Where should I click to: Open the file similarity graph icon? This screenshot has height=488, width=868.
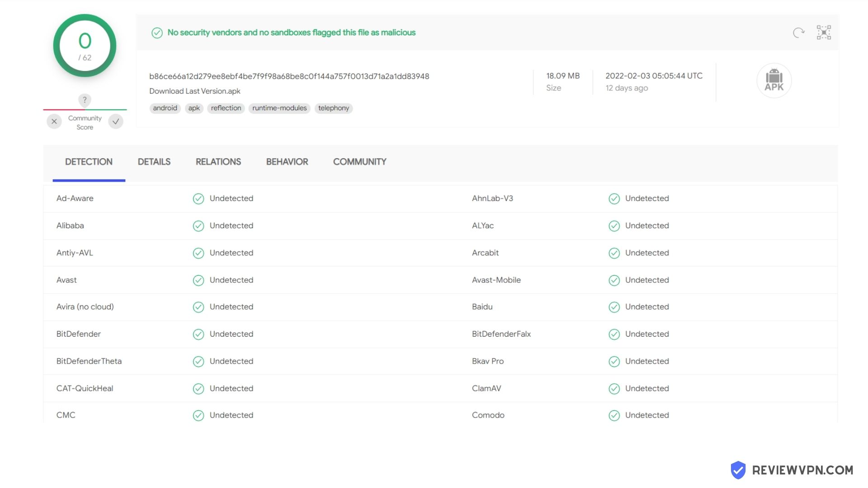824,33
